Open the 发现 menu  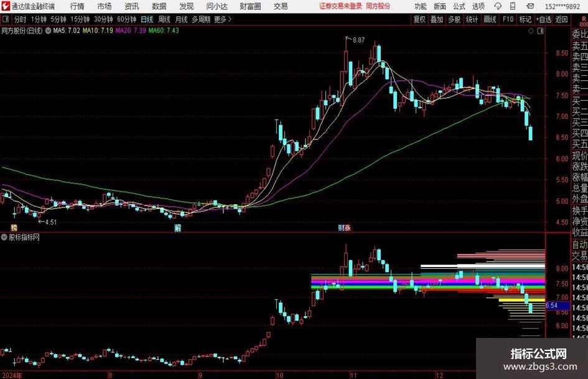187,6
